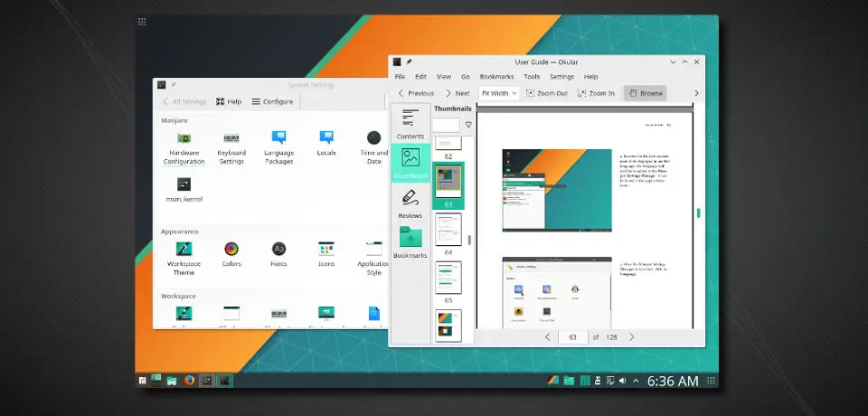
Task: Open the Settings menu in Okular
Action: (561, 77)
